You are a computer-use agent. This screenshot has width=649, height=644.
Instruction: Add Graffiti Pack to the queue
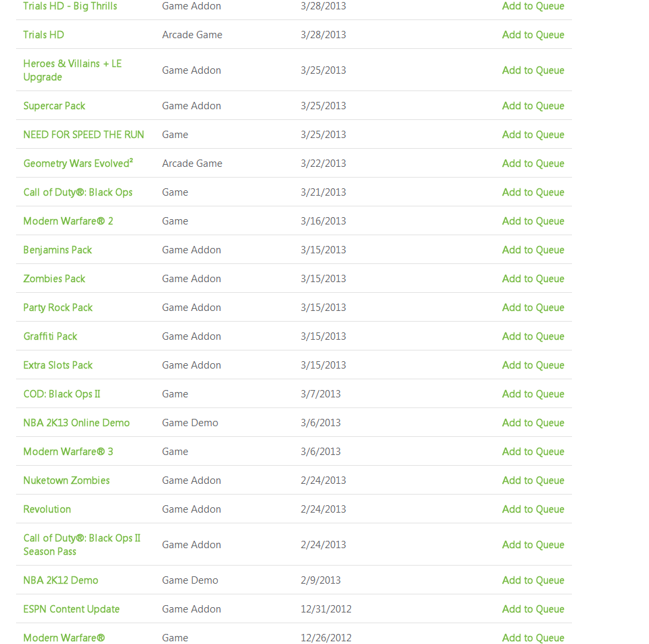point(533,336)
